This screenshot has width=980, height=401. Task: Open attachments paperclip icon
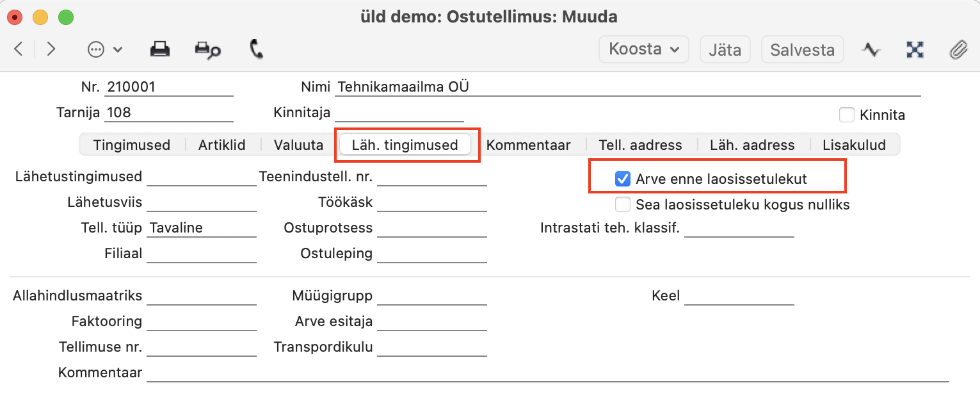[x=958, y=49]
